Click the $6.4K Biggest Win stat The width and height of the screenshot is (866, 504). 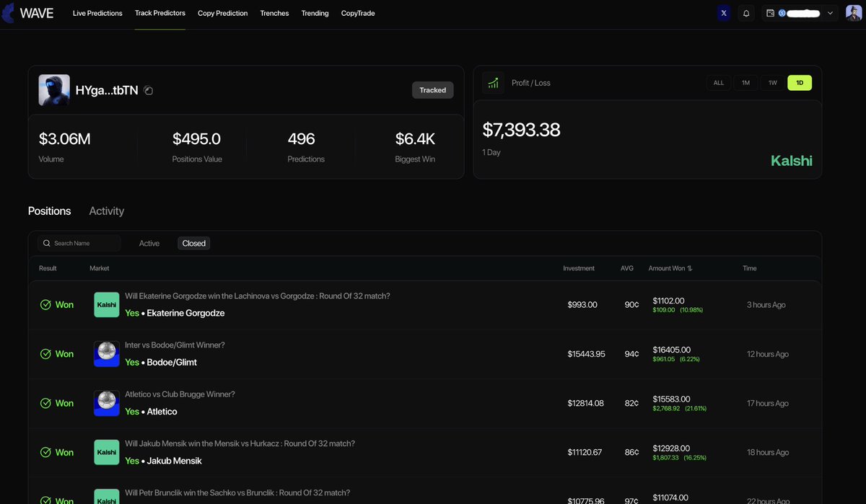coord(415,139)
